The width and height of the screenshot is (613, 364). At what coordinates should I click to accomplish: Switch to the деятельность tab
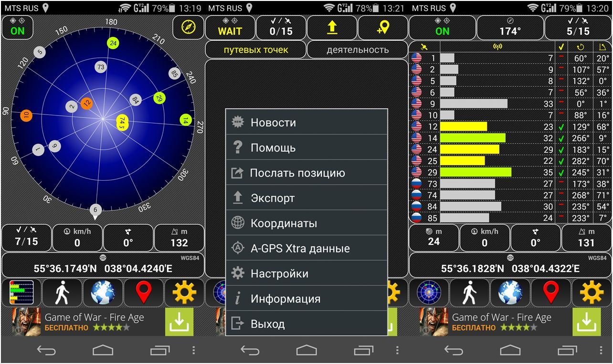(357, 50)
